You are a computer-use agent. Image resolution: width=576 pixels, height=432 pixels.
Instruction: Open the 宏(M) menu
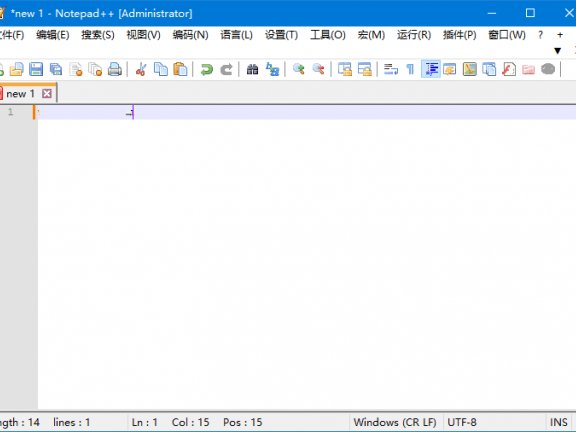(x=371, y=35)
